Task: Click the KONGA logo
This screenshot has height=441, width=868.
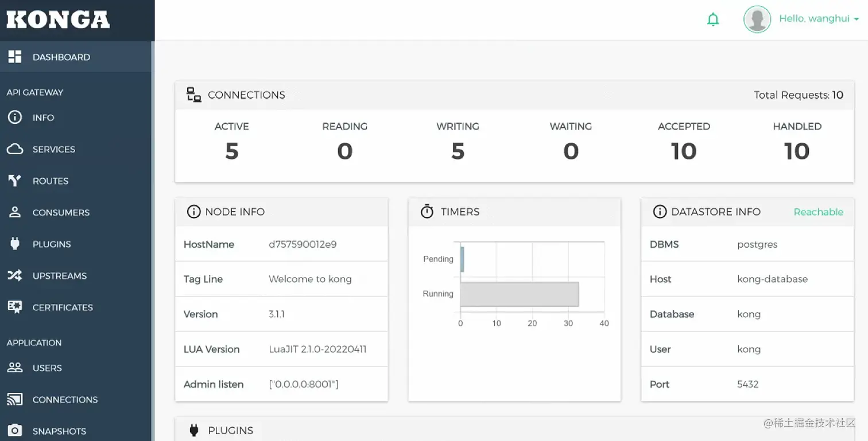Action: click(x=58, y=20)
